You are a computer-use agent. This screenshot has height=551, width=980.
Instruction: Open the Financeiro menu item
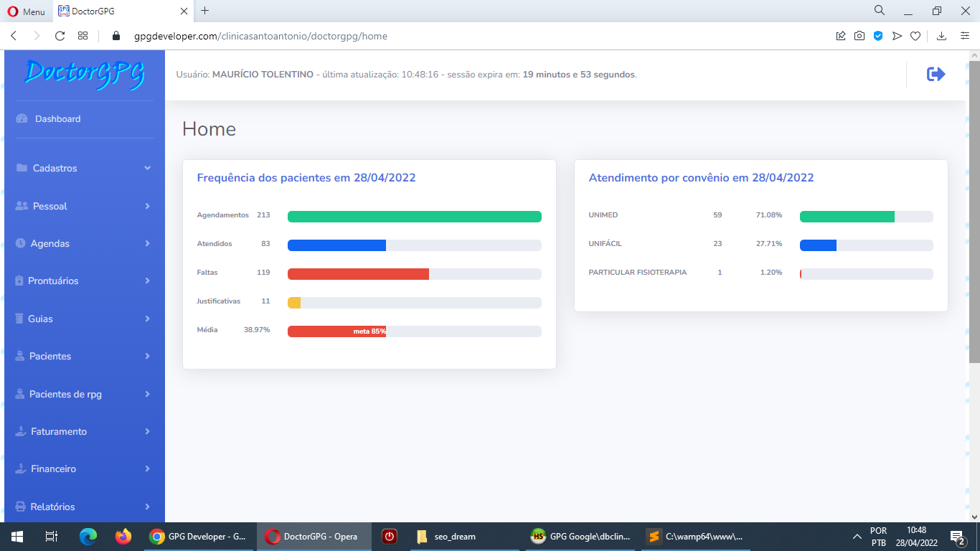(53, 468)
